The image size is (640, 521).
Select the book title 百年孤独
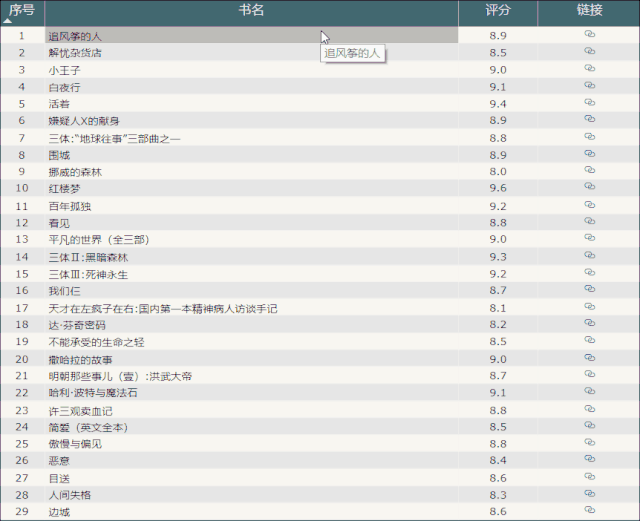point(69,206)
